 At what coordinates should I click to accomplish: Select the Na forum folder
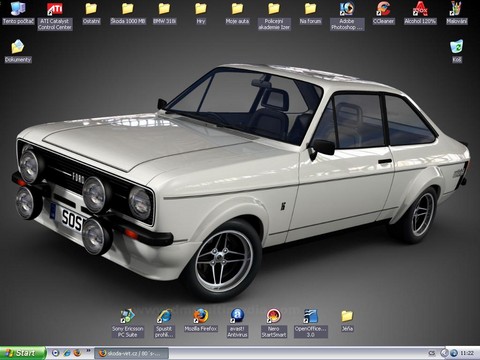point(310,13)
